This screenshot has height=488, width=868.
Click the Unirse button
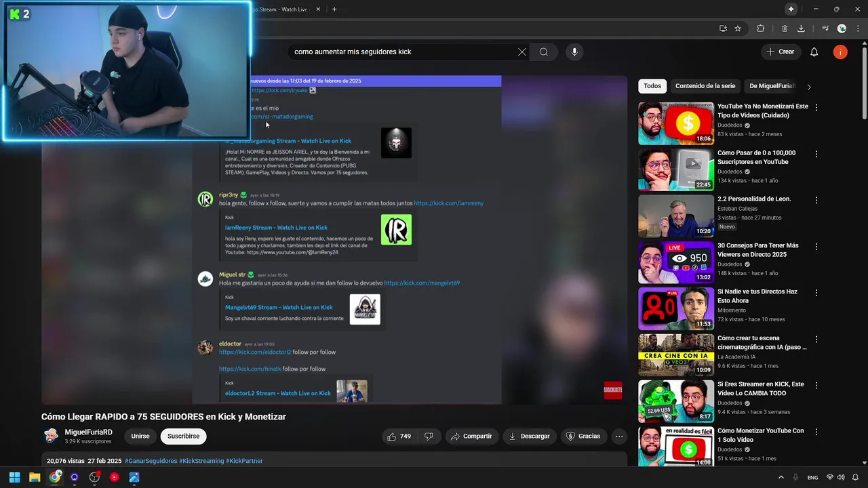click(140, 436)
